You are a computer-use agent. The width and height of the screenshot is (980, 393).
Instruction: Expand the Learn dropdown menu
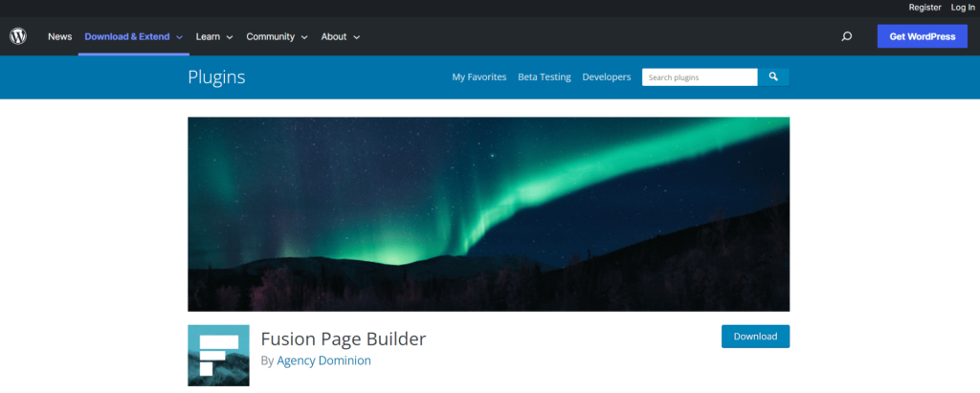[x=214, y=36]
